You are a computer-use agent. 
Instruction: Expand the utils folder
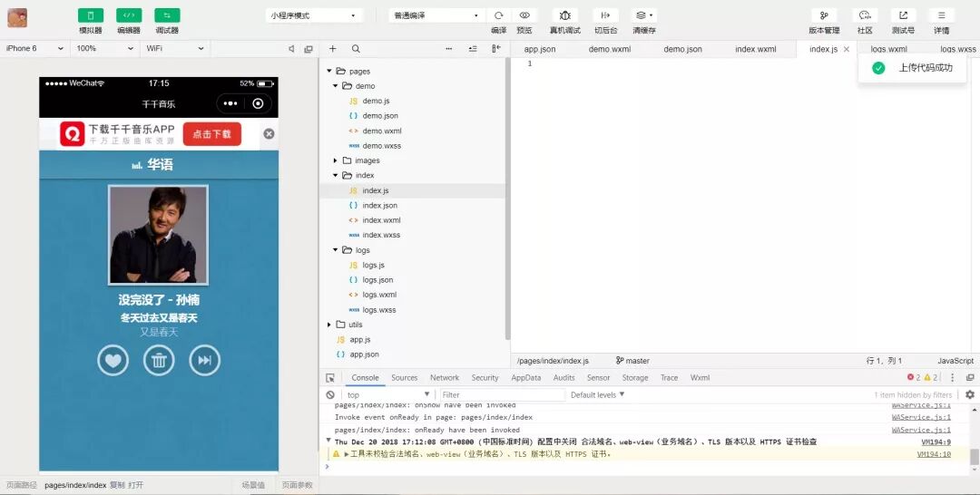pyautogui.click(x=329, y=325)
